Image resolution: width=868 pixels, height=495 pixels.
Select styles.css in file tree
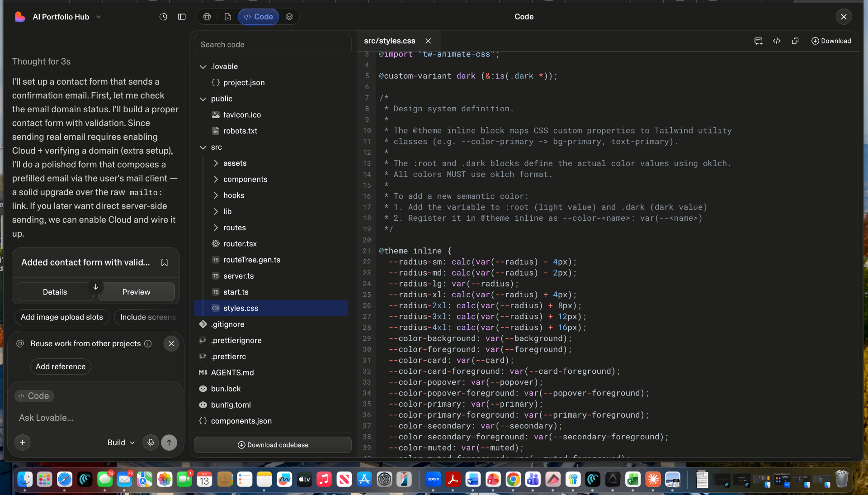tap(271, 308)
